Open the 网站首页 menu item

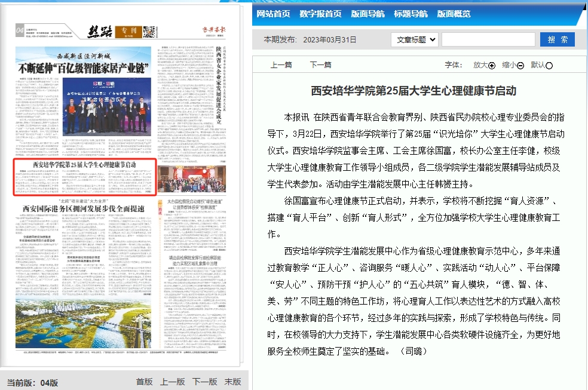click(273, 14)
